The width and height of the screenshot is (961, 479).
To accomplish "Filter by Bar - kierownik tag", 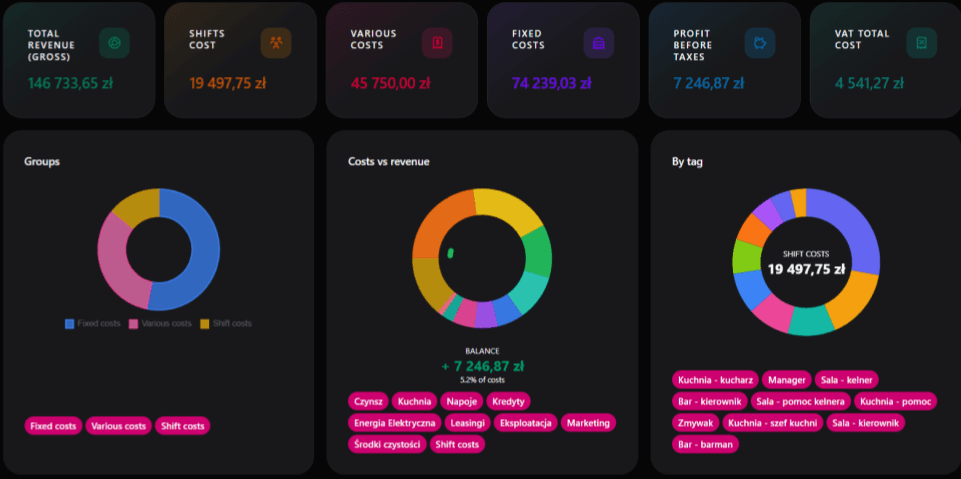I will click(710, 401).
